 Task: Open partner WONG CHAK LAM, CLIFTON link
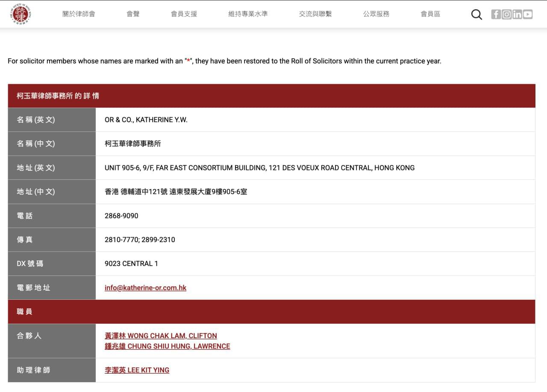click(161, 336)
